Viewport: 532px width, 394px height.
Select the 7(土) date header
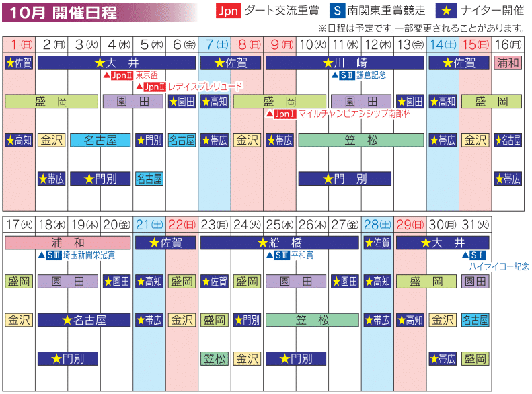pyautogui.click(x=215, y=44)
